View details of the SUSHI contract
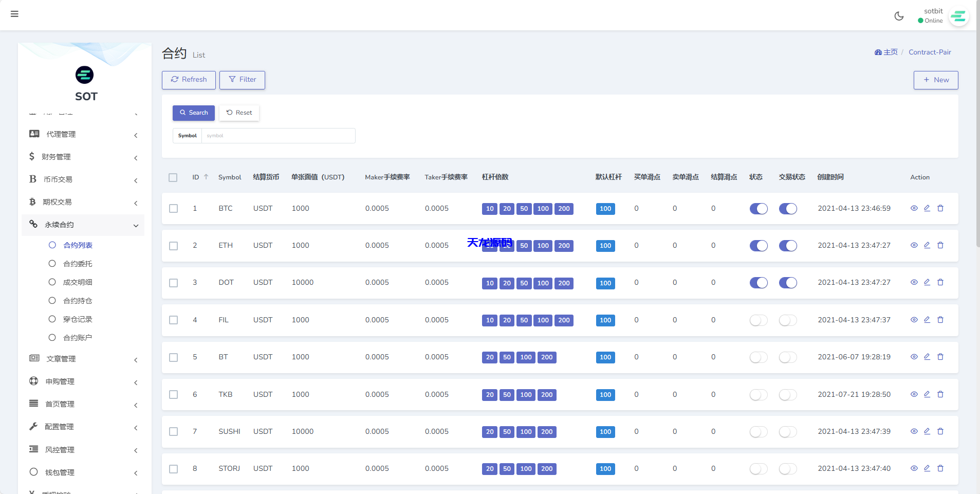This screenshot has height=494, width=980. click(x=914, y=431)
